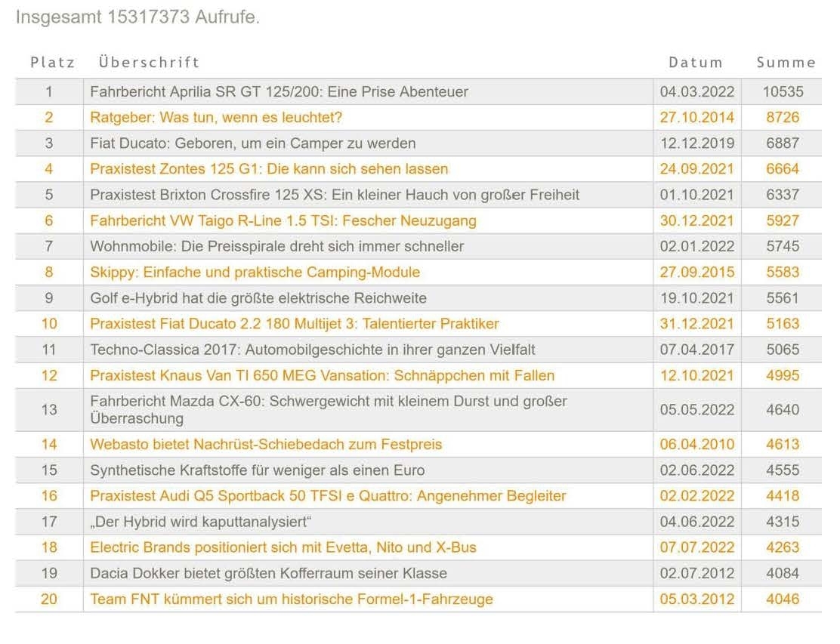Click the Dacia Dokker Kofferraum article
840x644 pixels.
(x=268, y=573)
